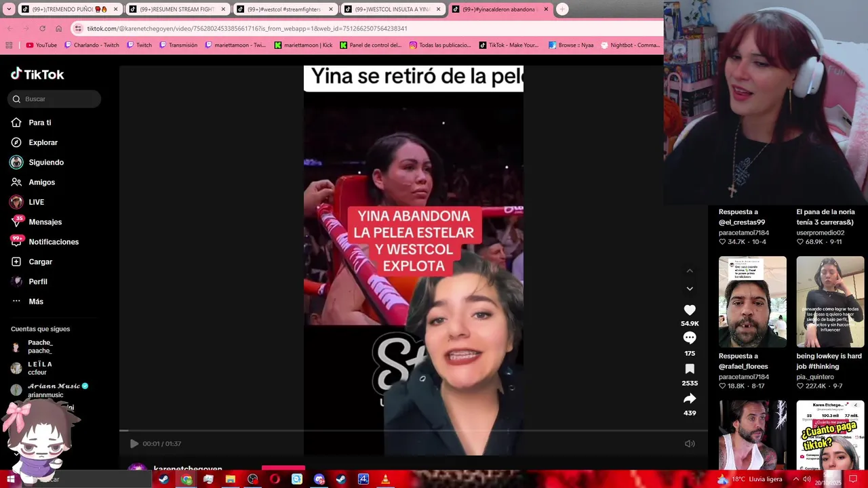Launch VLC from the taskbar

coord(385,479)
